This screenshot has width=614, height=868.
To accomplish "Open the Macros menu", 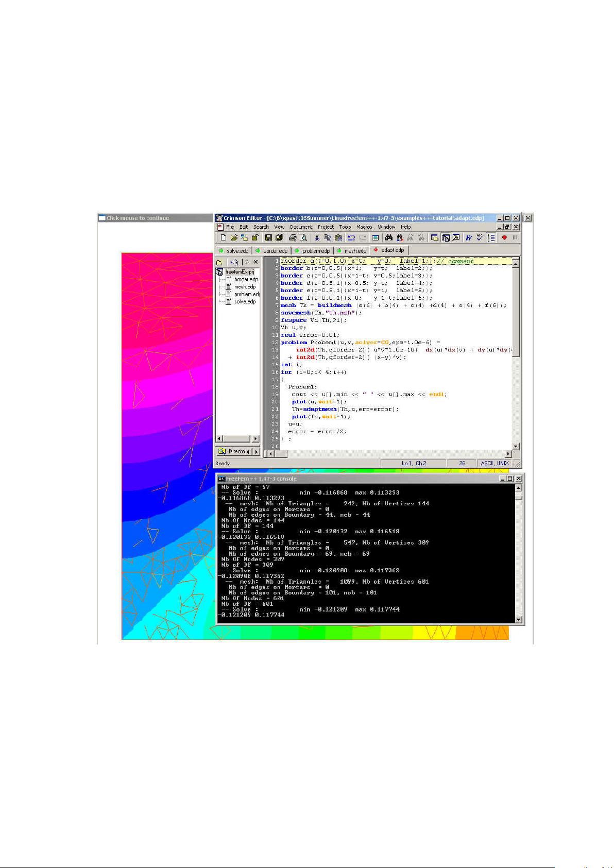I will (x=364, y=227).
